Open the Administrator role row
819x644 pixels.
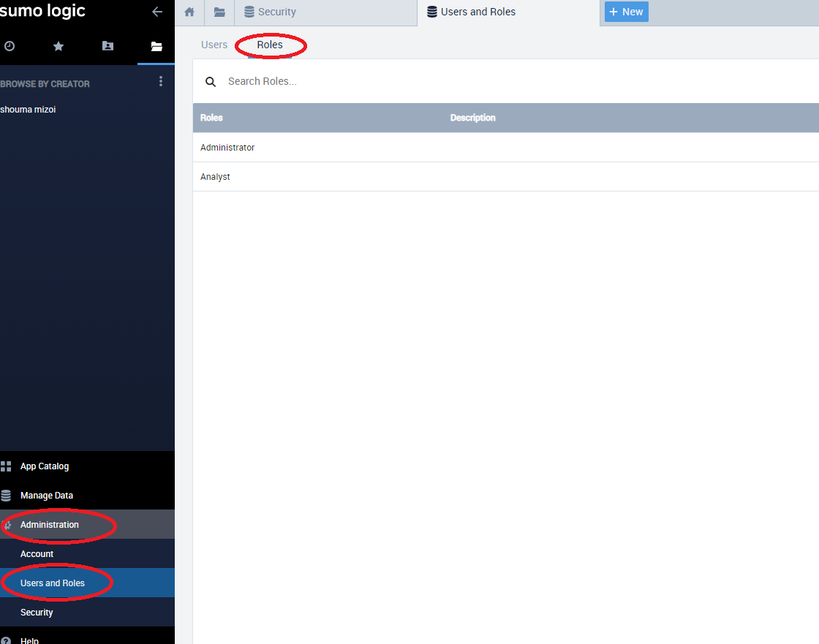pos(505,147)
